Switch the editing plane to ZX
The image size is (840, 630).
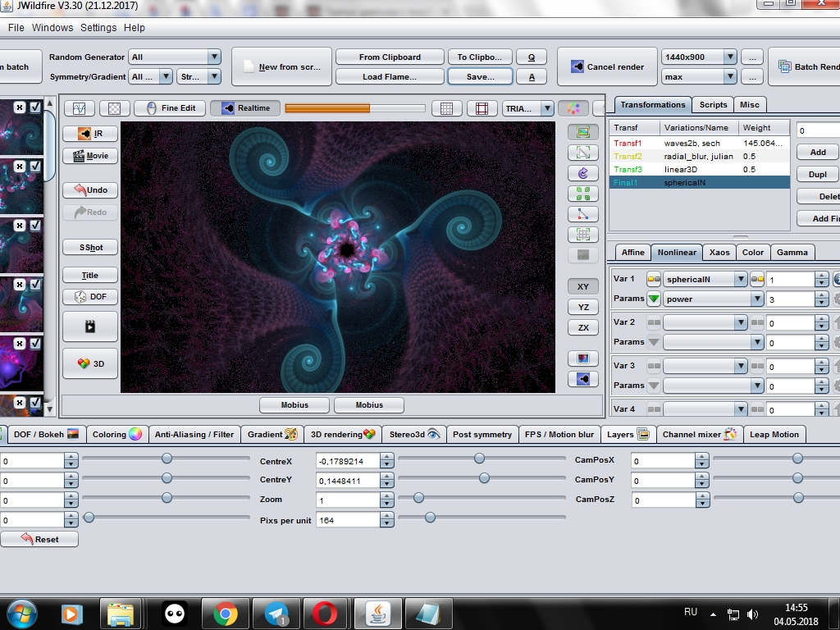coord(583,327)
